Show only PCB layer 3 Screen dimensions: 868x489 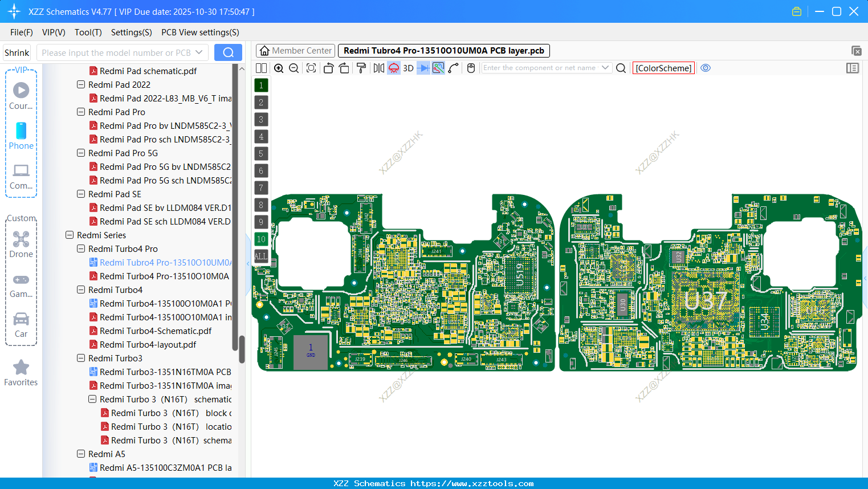click(261, 119)
